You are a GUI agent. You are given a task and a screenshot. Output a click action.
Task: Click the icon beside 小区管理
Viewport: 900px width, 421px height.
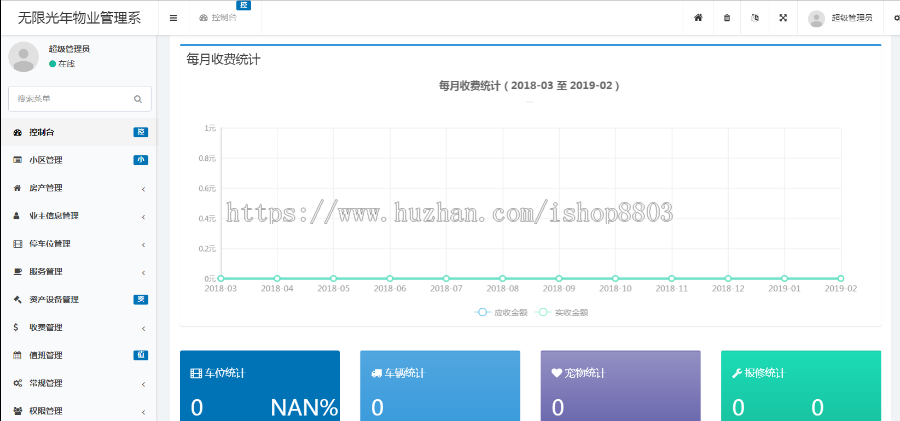tap(17, 160)
